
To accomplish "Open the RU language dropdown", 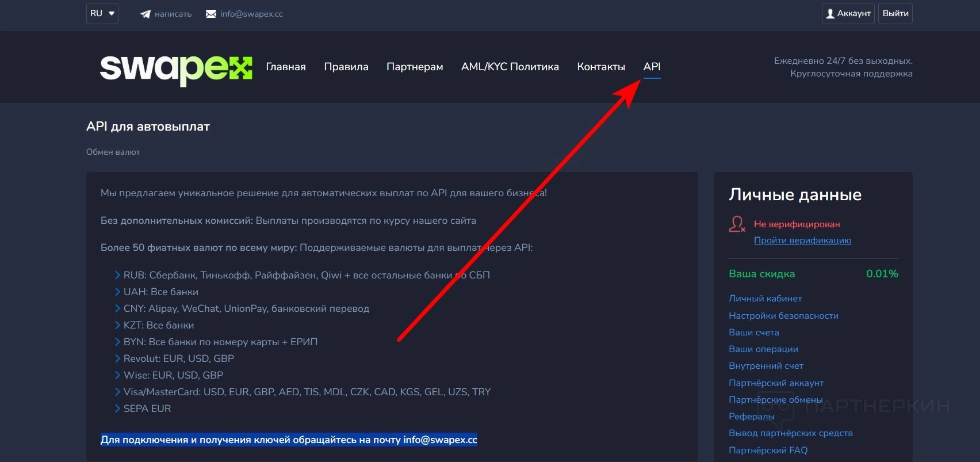I will coord(102,13).
